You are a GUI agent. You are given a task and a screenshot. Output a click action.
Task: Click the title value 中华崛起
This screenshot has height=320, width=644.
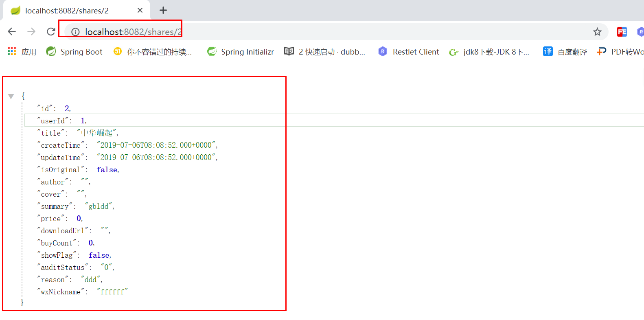click(x=96, y=133)
